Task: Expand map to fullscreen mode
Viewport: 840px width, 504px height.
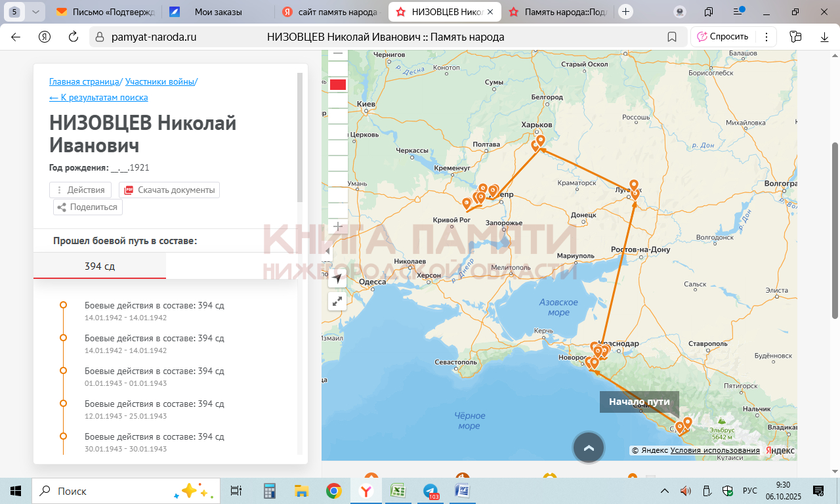Action: pos(337,301)
